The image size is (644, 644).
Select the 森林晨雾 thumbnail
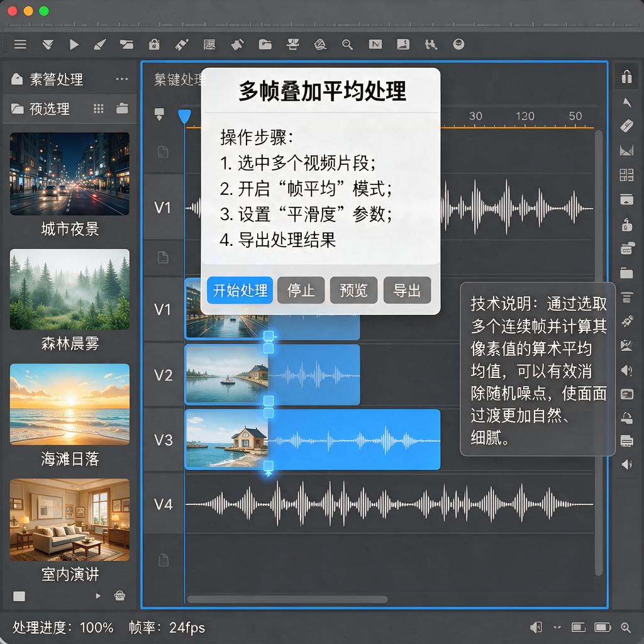point(69,289)
